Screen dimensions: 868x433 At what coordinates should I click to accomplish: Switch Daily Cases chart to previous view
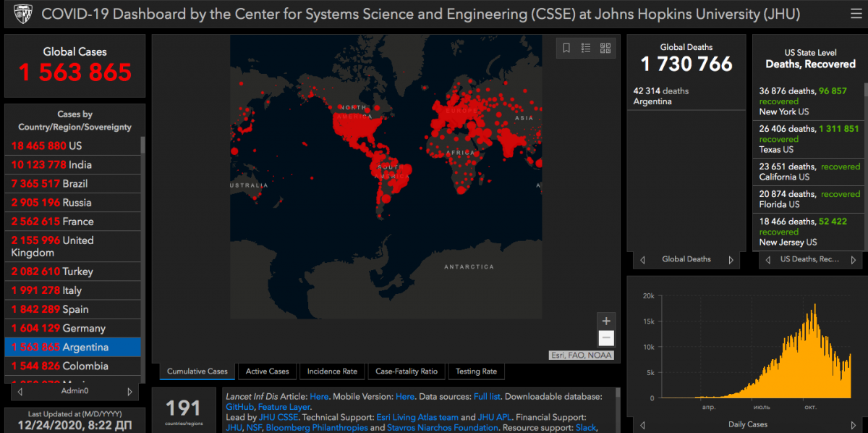(x=642, y=424)
